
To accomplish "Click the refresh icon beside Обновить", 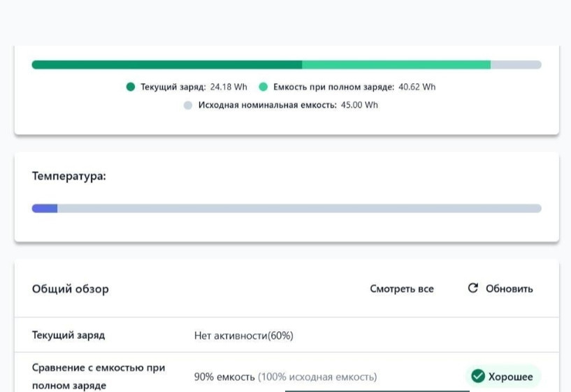I will coord(473,288).
